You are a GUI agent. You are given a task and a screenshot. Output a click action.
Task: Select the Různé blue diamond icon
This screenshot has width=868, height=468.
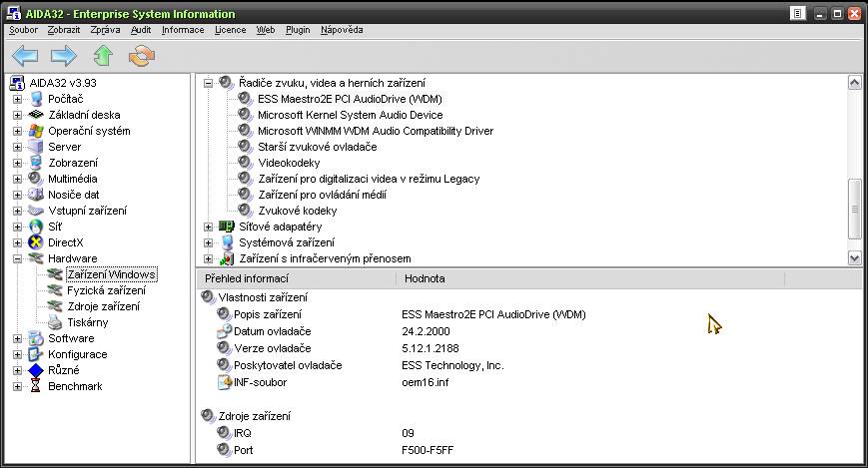[36, 370]
